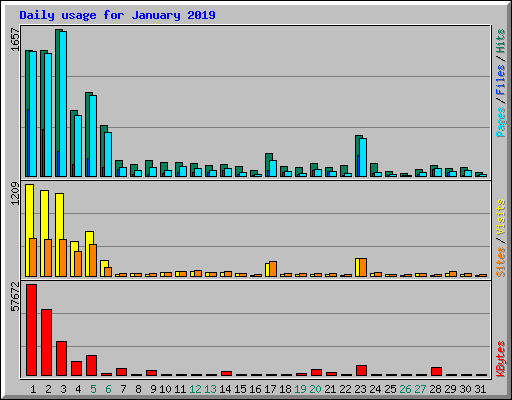This screenshot has width=512, height=400.
Task: Click the red KBytes bar for day 5
Action: point(91,365)
